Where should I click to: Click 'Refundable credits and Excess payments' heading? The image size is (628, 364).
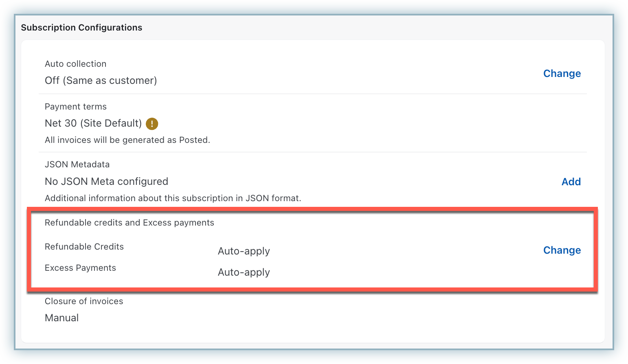click(129, 223)
